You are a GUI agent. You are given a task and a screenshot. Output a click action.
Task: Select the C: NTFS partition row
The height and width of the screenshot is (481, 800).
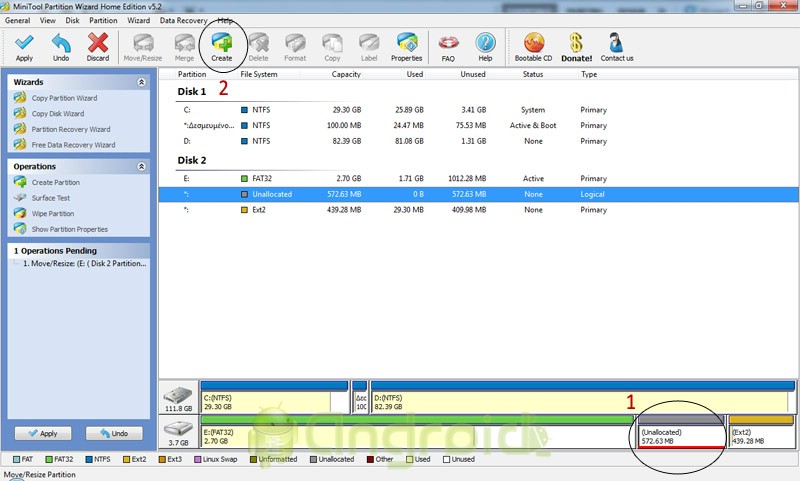pos(479,110)
